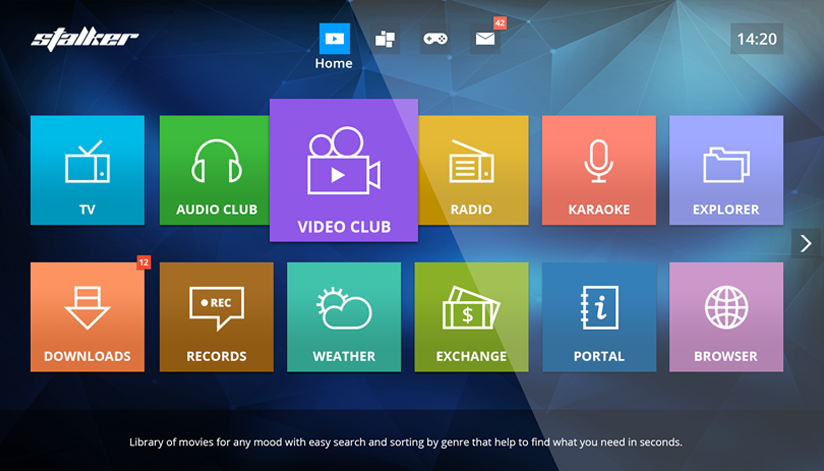Open the mail messages tab
The image size is (824, 471).
click(x=485, y=39)
